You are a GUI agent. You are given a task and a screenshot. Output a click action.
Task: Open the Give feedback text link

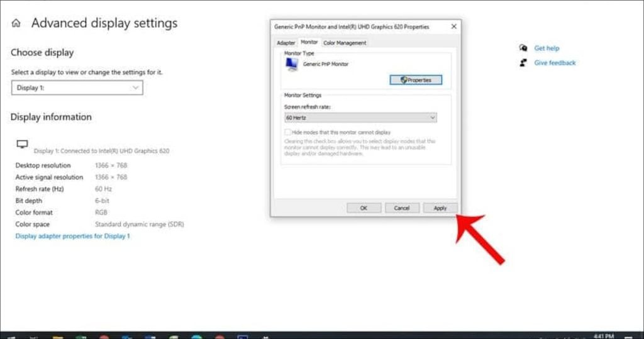(x=555, y=63)
